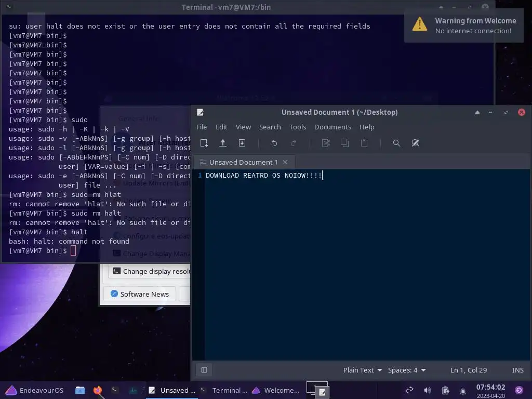The image size is (532, 399).
Task: Expand the Plain Text language dropdown
Action: tap(362, 370)
